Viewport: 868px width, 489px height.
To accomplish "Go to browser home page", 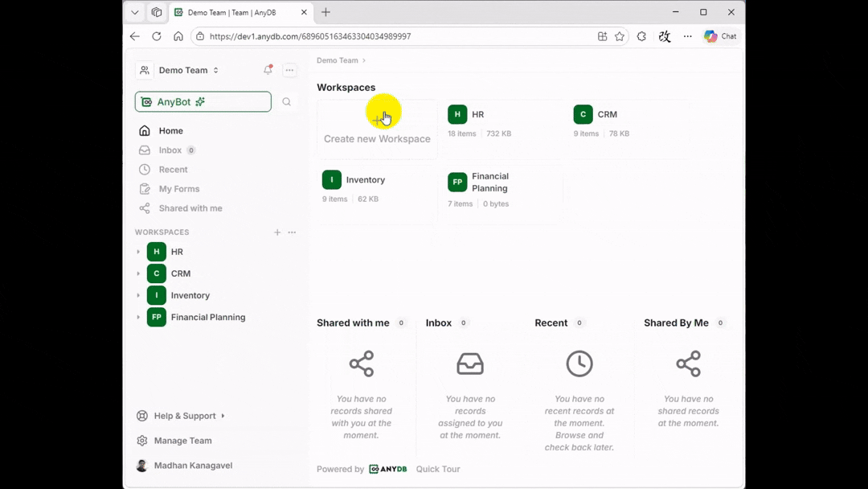I will 178,36.
